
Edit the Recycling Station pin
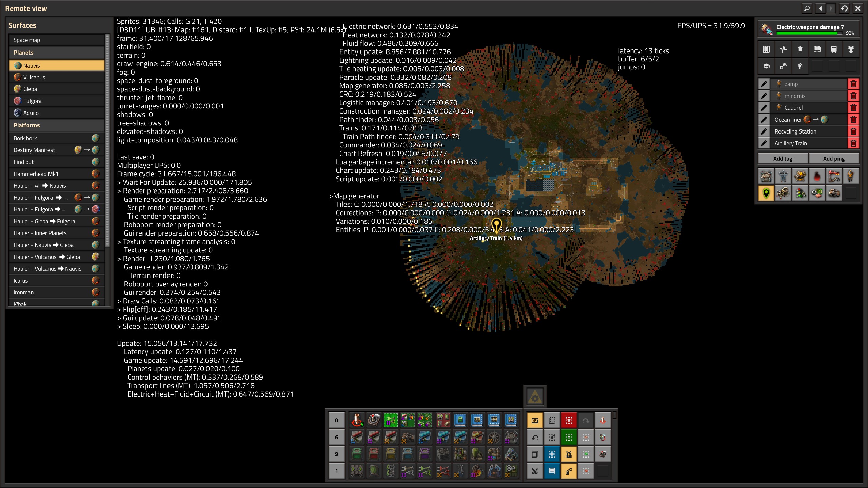pyautogui.click(x=764, y=131)
